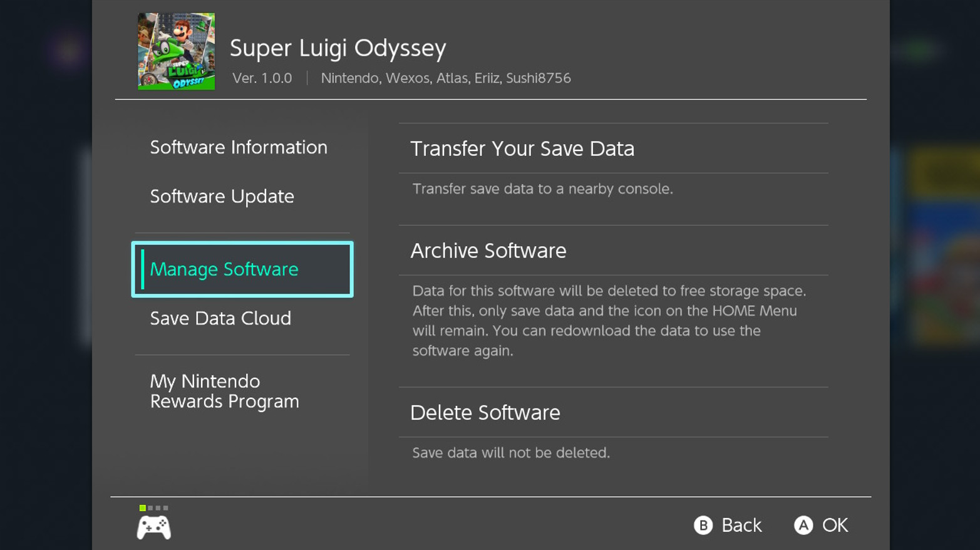Image resolution: width=980 pixels, height=550 pixels.
Task: Click the controller pairing icon in status bar
Action: coord(153,526)
